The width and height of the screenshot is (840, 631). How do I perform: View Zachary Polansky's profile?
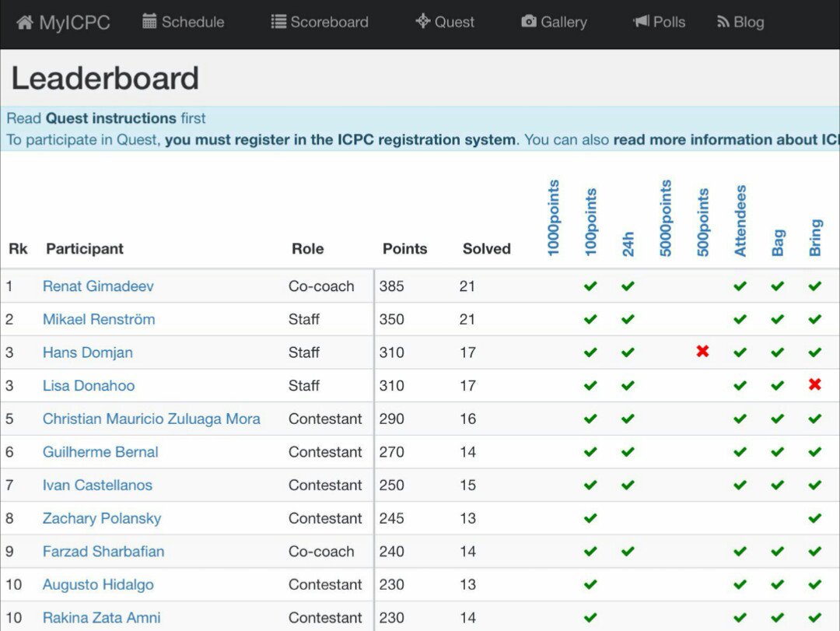[102, 518]
